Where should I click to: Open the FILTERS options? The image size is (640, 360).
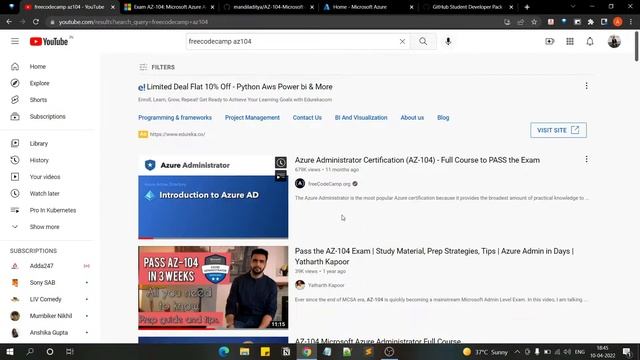(157, 67)
